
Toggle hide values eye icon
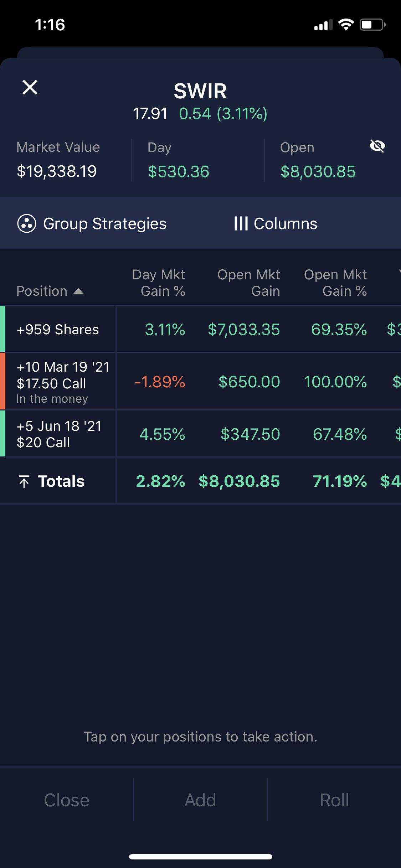click(x=377, y=146)
